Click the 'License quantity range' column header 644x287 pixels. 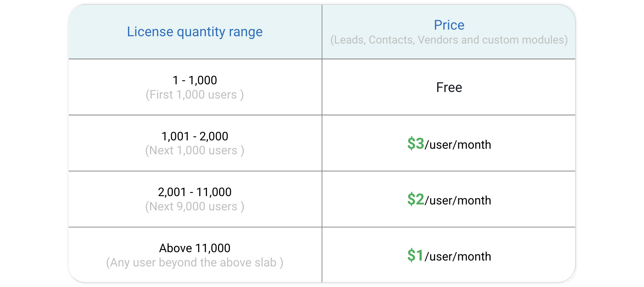pyautogui.click(x=194, y=32)
